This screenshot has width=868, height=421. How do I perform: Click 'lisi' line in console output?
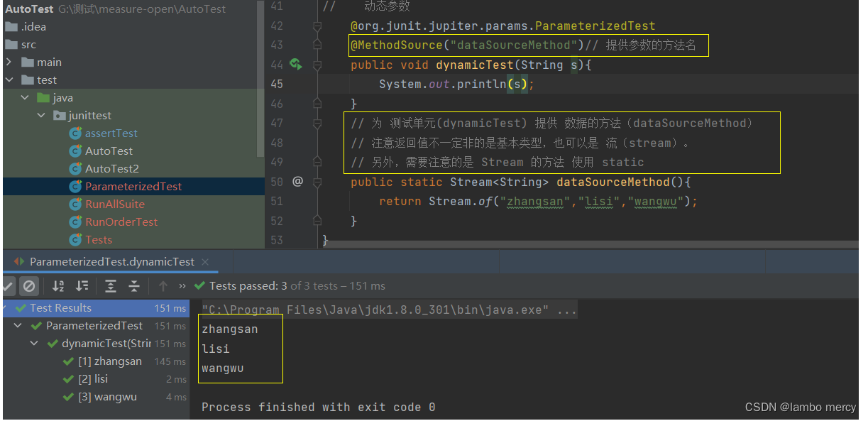[x=216, y=349]
